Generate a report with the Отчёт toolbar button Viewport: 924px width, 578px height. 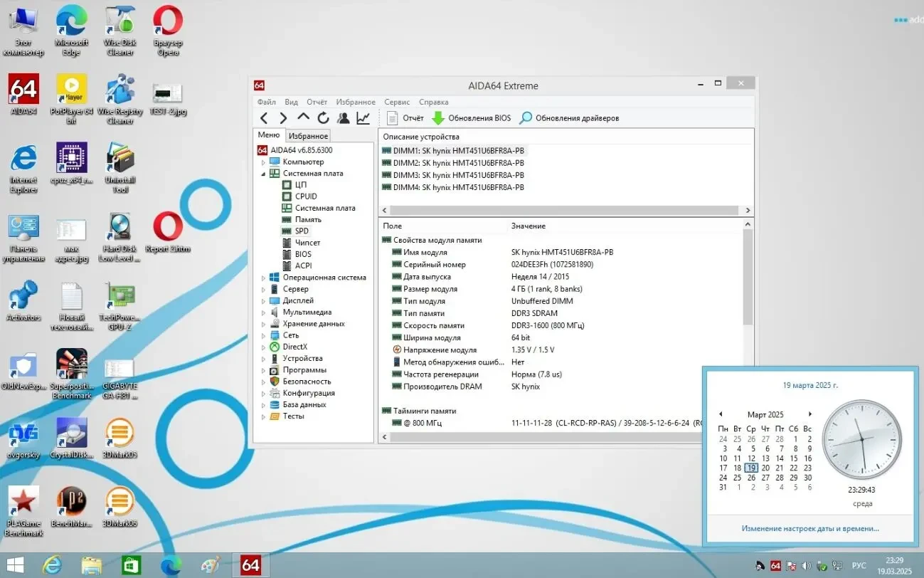[x=405, y=118]
